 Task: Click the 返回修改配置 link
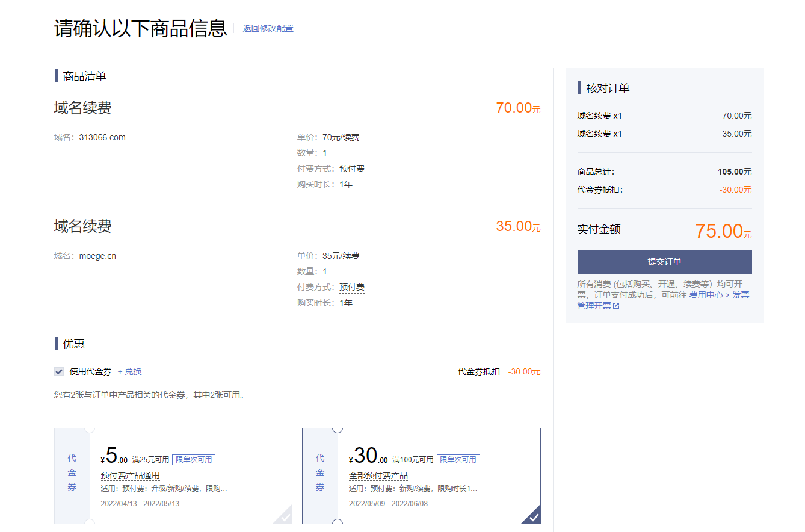[268, 28]
